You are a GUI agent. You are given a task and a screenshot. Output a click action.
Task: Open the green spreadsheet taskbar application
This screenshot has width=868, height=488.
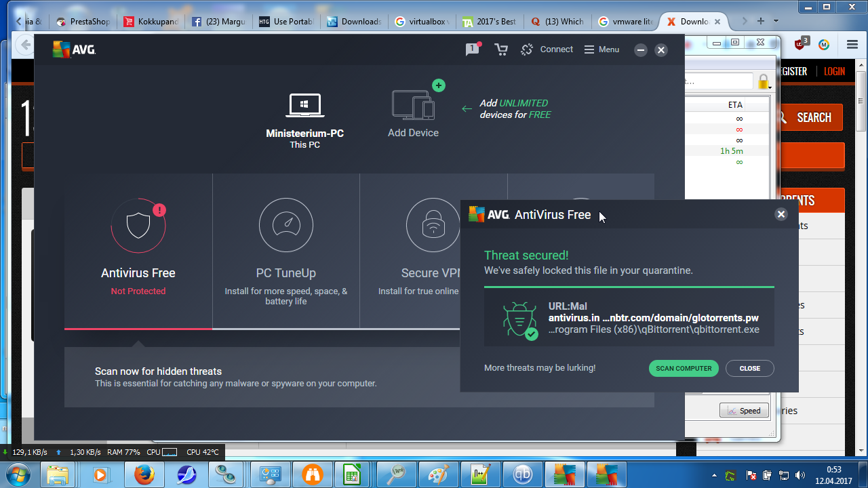pos(353,474)
